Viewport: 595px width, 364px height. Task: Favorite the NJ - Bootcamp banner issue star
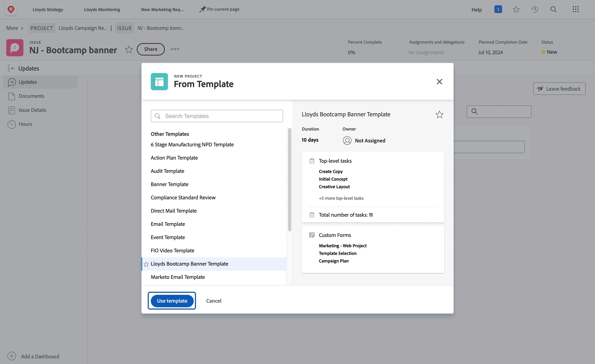[x=129, y=49]
